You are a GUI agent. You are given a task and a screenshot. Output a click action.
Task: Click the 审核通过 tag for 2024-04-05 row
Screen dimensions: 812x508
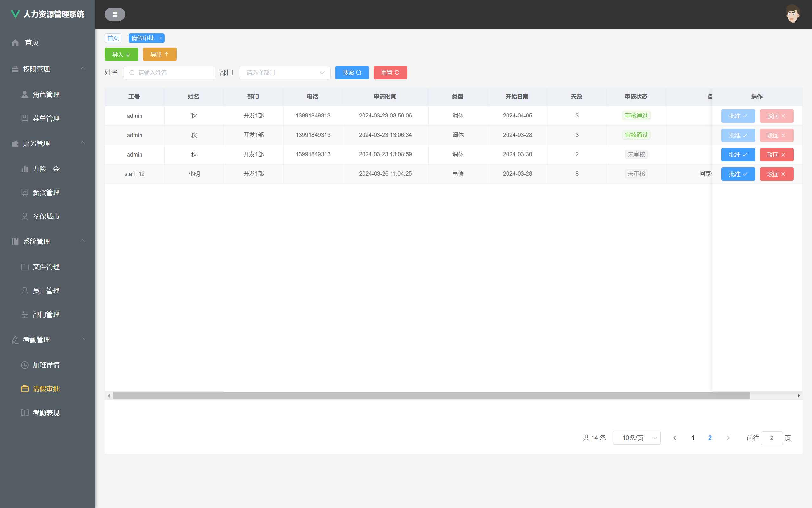[x=636, y=116]
